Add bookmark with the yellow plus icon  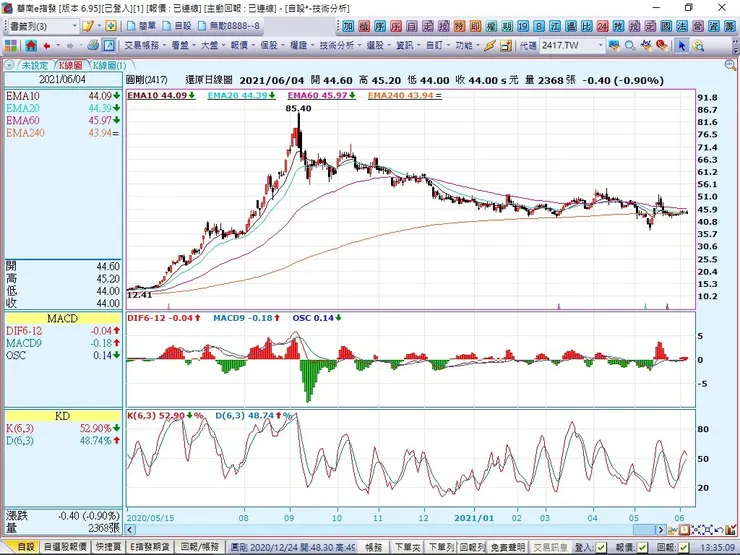click(111, 26)
